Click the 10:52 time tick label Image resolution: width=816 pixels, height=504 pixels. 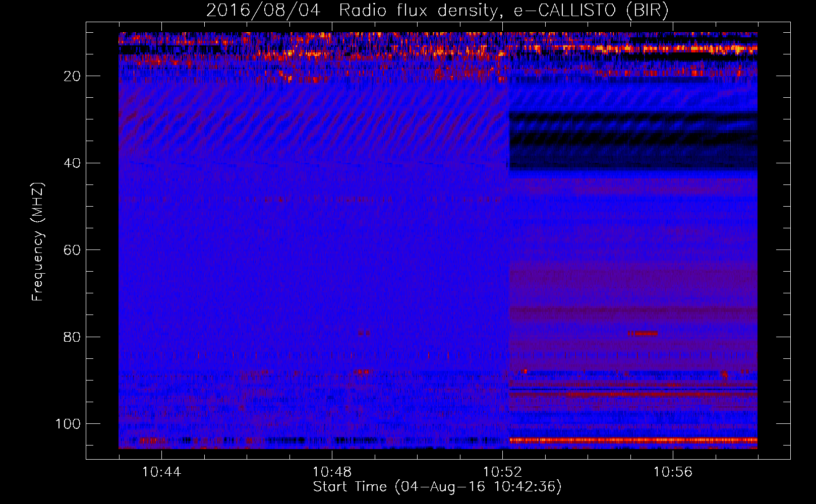pyautogui.click(x=502, y=472)
